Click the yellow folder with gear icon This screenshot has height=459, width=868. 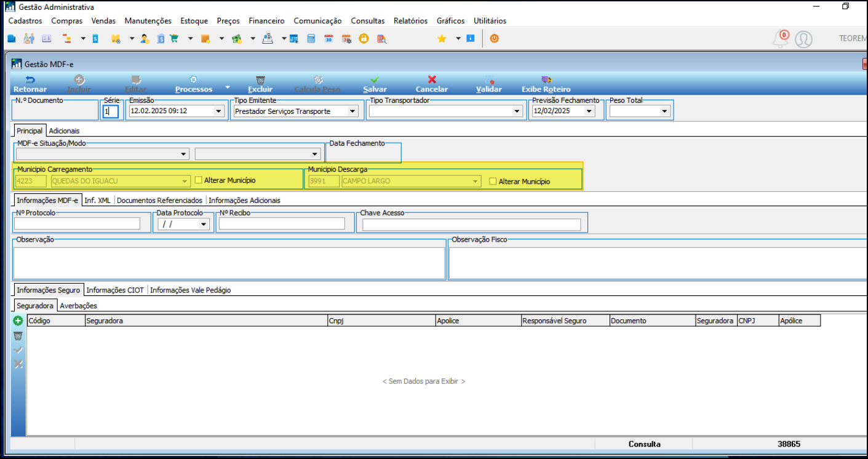click(115, 38)
